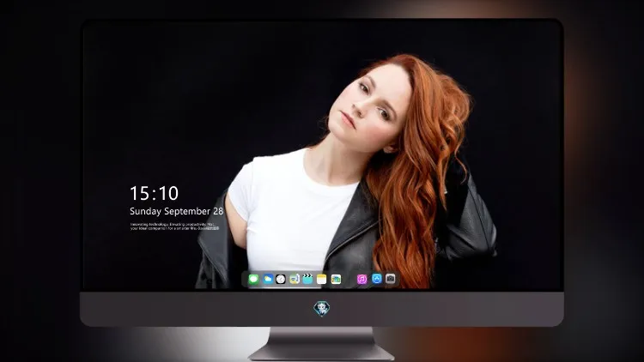
Task: Launch the Camera app from dock
Action: pyautogui.click(x=391, y=279)
